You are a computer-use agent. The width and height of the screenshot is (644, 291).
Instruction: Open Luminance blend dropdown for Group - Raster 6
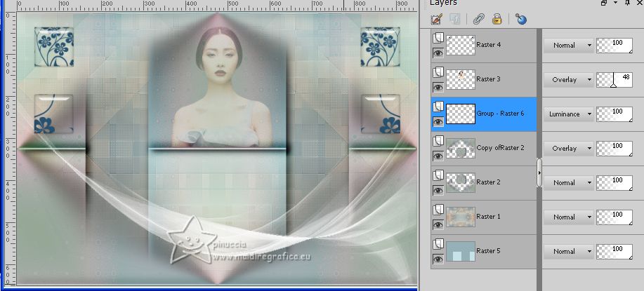point(569,114)
